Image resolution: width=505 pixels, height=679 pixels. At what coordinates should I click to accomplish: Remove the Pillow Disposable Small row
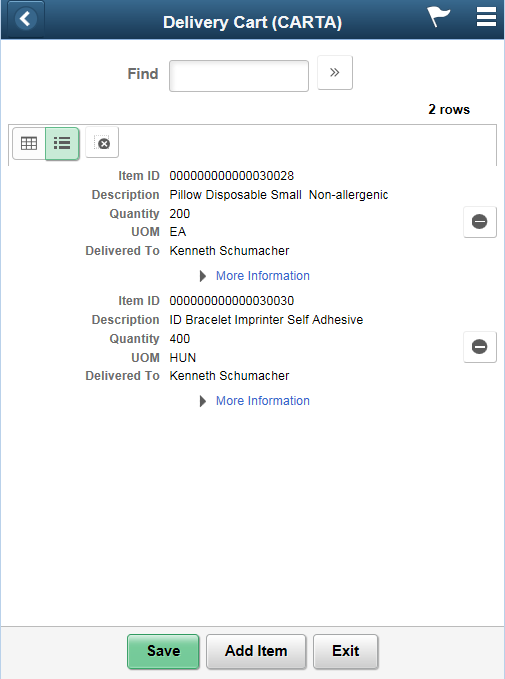(479, 222)
